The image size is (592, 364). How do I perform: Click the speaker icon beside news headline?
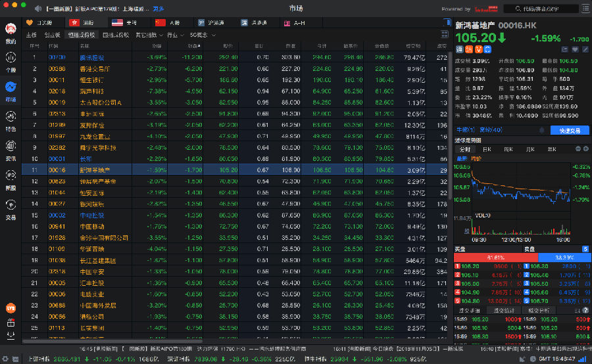tap(38, 9)
